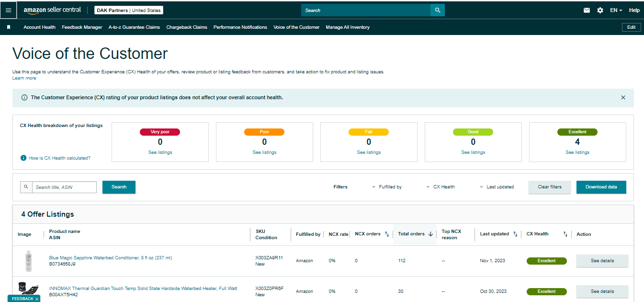The height and width of the screenshot is (302, 644).
Task: Open the EN language dropdown
Action: 616,10
